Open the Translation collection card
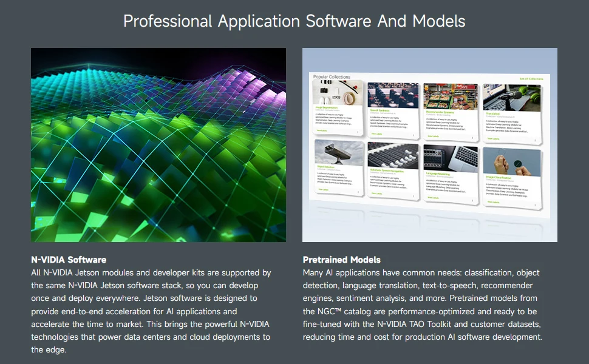This screenshot has height=364, width=589. click(x=512, y=116)
